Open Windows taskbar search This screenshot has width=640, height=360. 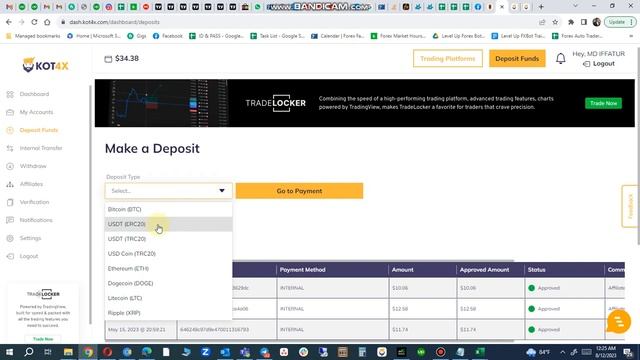pos(29,352)
